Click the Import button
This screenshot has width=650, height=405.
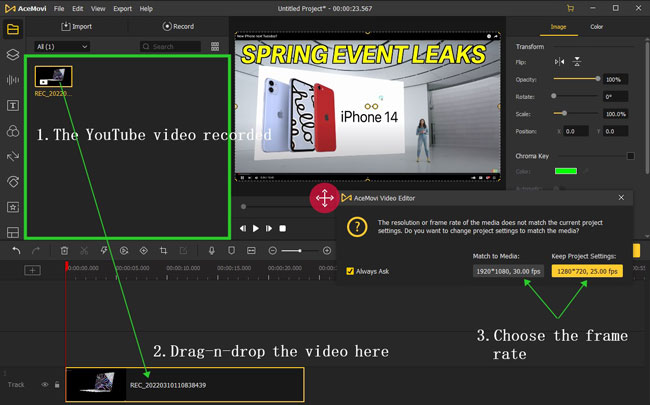click(x=77, y=26)
